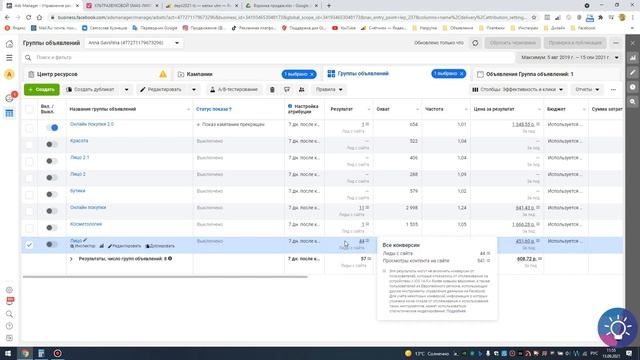Open settings gear in lower left sidebar
The image size is (640, 360).
click(9, 290)
